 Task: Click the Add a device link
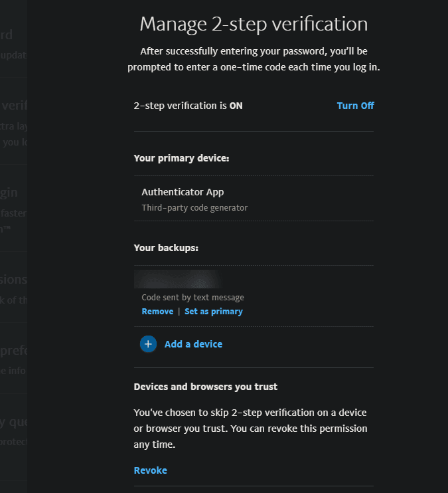point(193,344)
